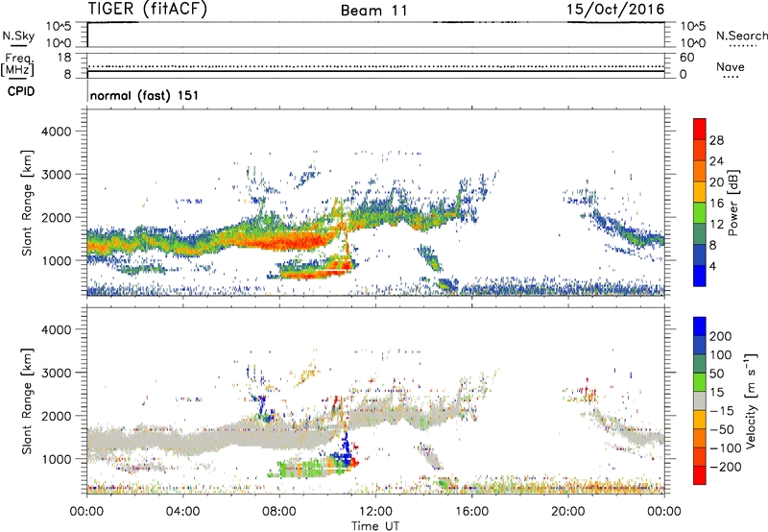Pick the gray segment of Velocity colorbar

700,400
